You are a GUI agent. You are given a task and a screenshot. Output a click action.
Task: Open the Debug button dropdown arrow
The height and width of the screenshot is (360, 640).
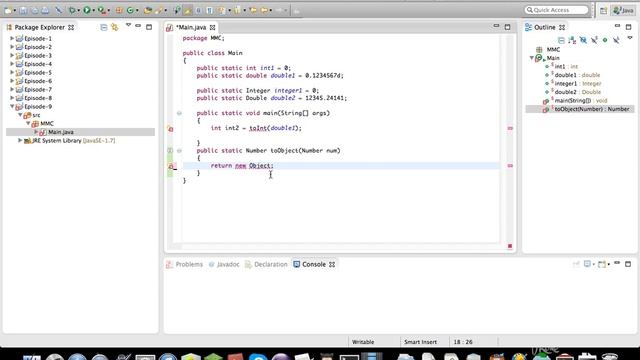pyautogui.click(x=79, y=11)
